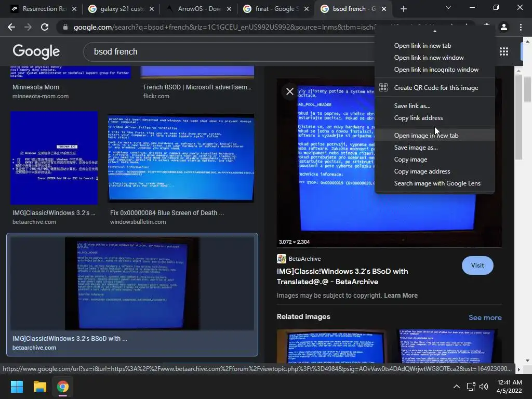The image size is (532, 399).
Task: Show hidden system tray icons
Action: (x=457, y=387)
